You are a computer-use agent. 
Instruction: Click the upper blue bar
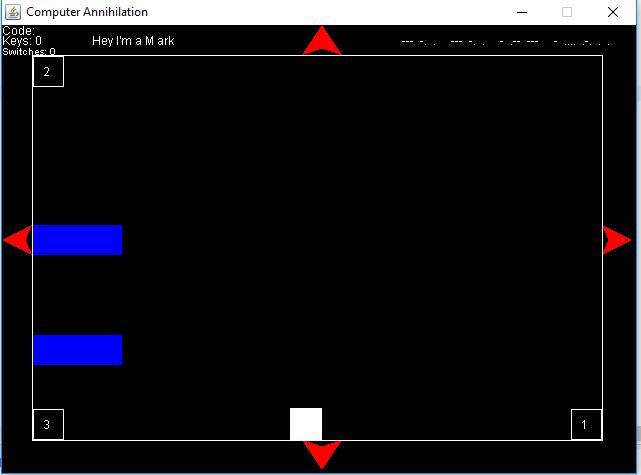(x=78, y=240)
